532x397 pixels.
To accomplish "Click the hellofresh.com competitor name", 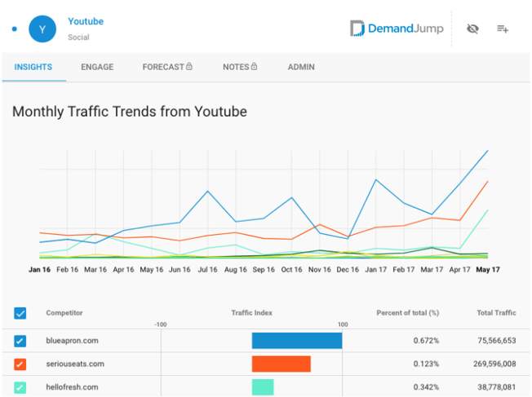I will 73,387.
